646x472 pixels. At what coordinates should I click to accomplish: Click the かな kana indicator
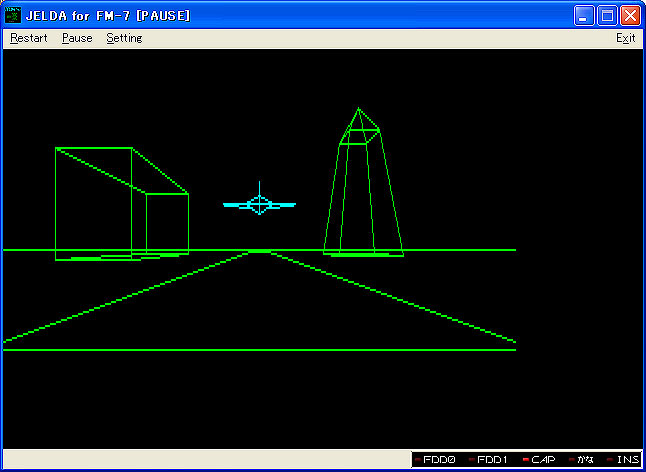click(581, 460)
